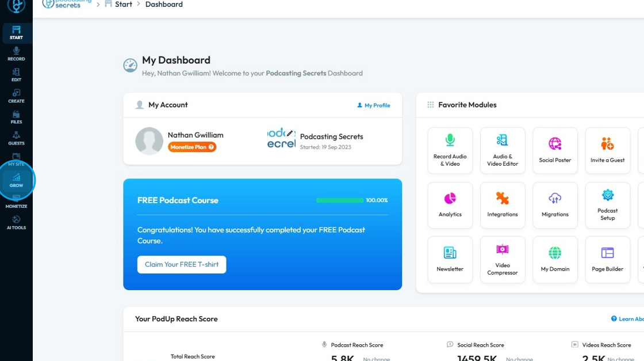Click the Dashboard breadcrumb item
Screen dimensions: 644x361
click(x=164, y=4)
